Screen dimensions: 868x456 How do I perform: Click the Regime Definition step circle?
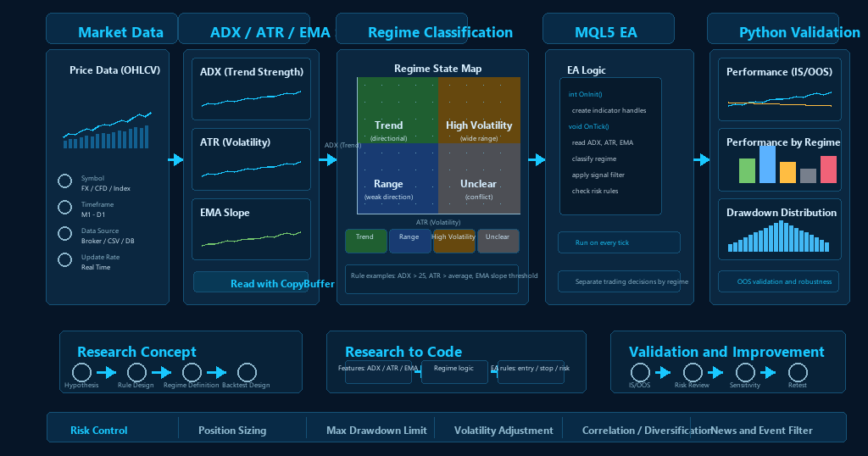(192, 372)
